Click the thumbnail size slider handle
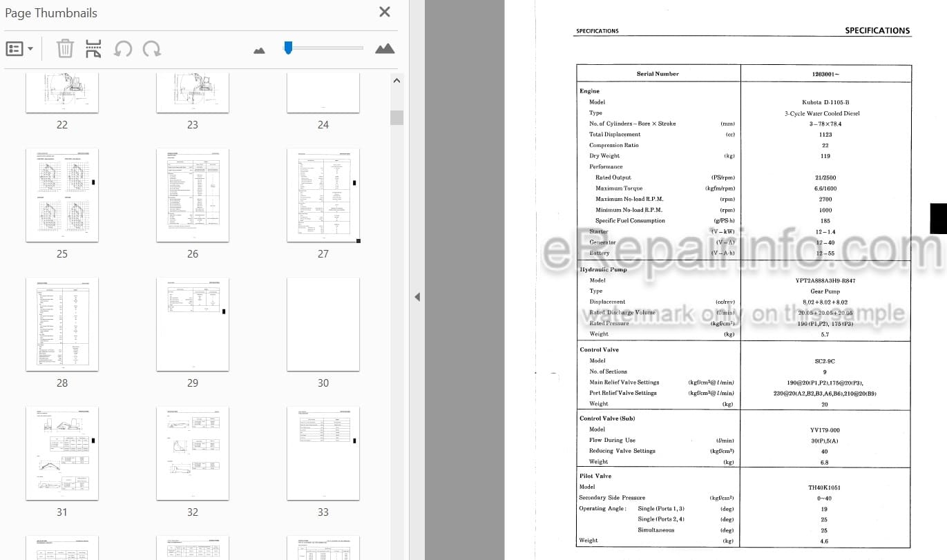Screen dimensions: 947x560 pyautogui.click(x=288, y=47)
